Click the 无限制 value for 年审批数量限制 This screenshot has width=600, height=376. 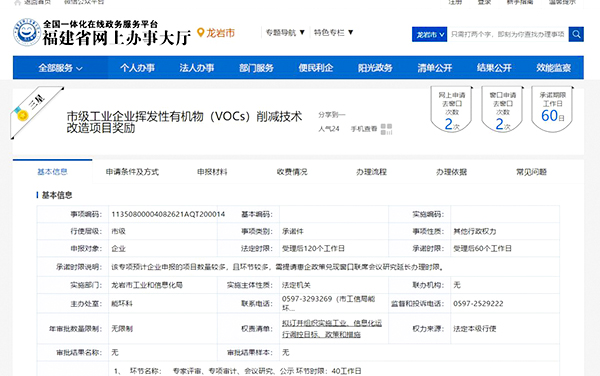coord(122,329)
